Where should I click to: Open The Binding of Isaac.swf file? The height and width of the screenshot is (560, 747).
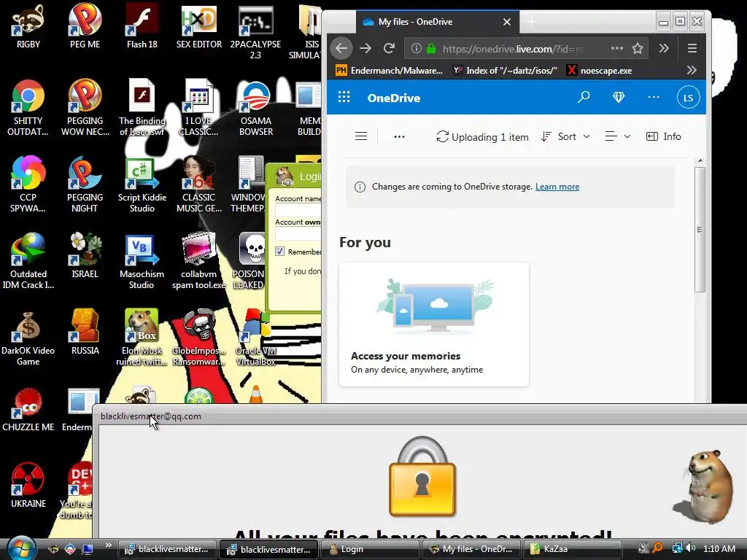(142, 108)
